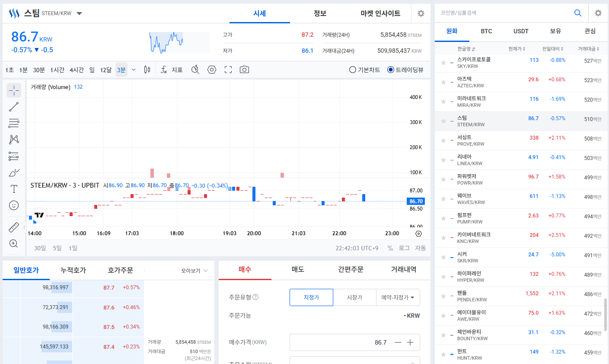Collapse the drawing toolbar side arrow

(24, 227)
